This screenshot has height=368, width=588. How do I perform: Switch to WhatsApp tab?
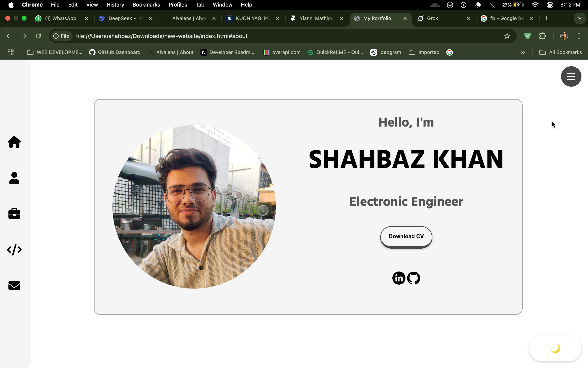[61, 18]
